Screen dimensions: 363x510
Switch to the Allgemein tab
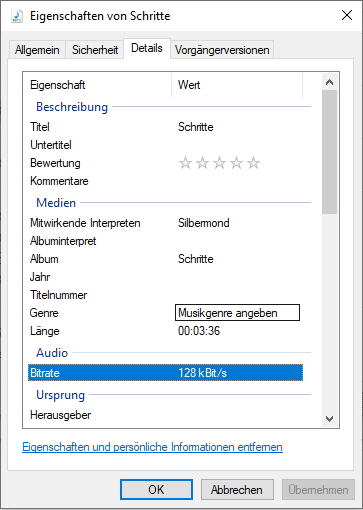37,50
